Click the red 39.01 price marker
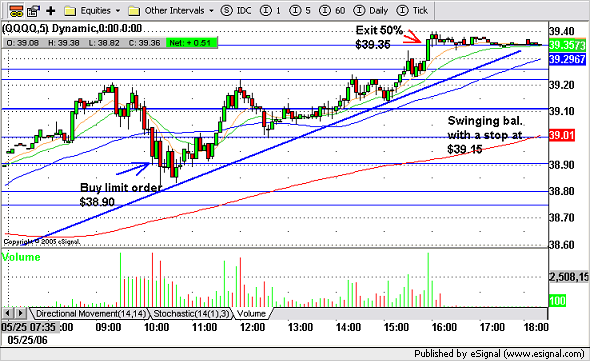The width and height of the screenshot is (590, 361). pyautogui.click(x=561, y=135)
